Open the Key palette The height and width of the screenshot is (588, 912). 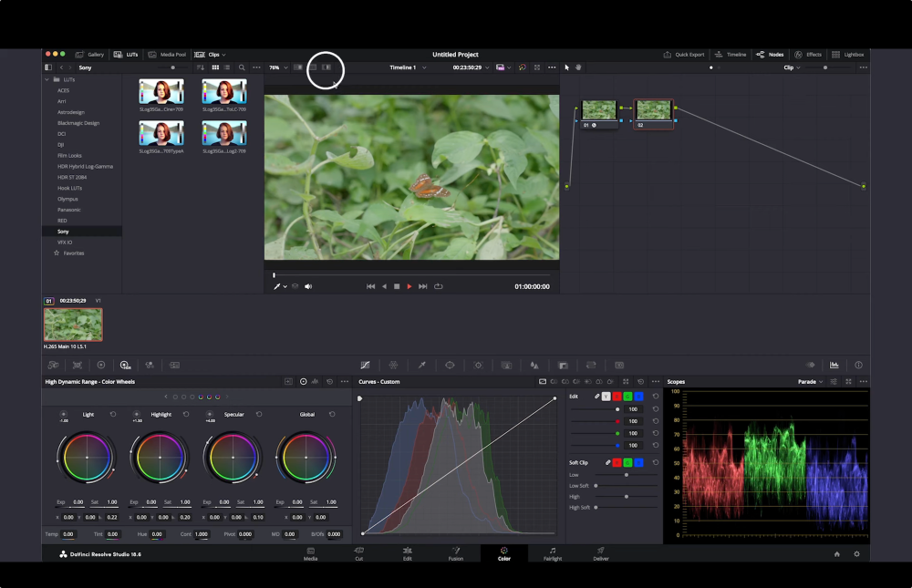pyautogui.click(x=563, y=366)
